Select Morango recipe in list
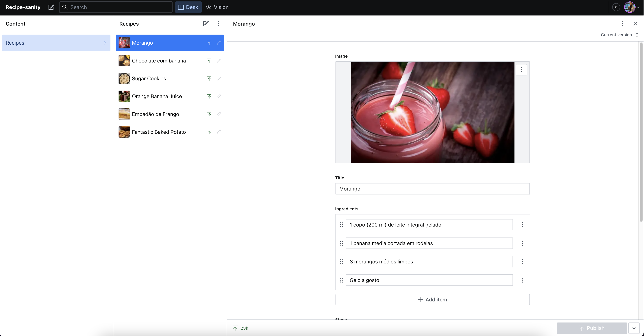644x336 pixels. click(x=170, y=43)
